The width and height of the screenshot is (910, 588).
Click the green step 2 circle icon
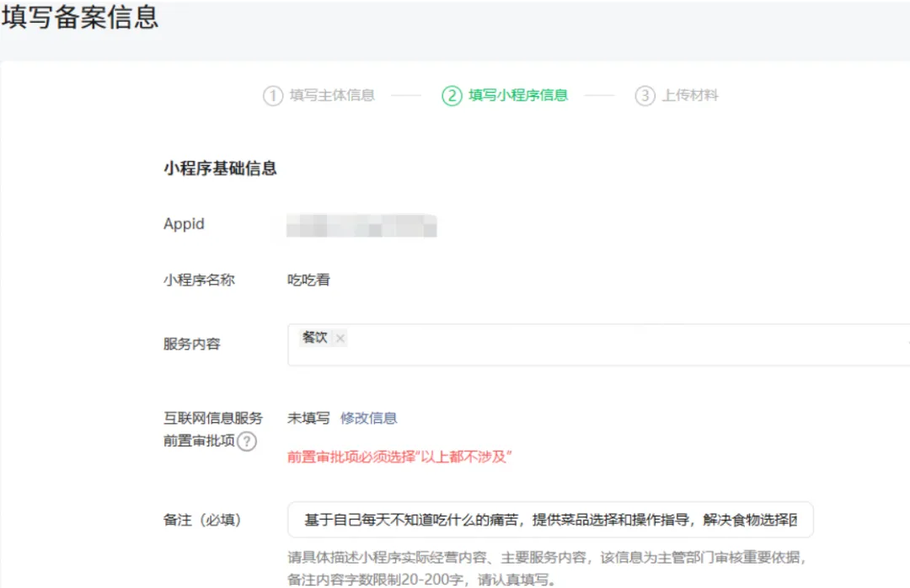click(x=452, y=95)
